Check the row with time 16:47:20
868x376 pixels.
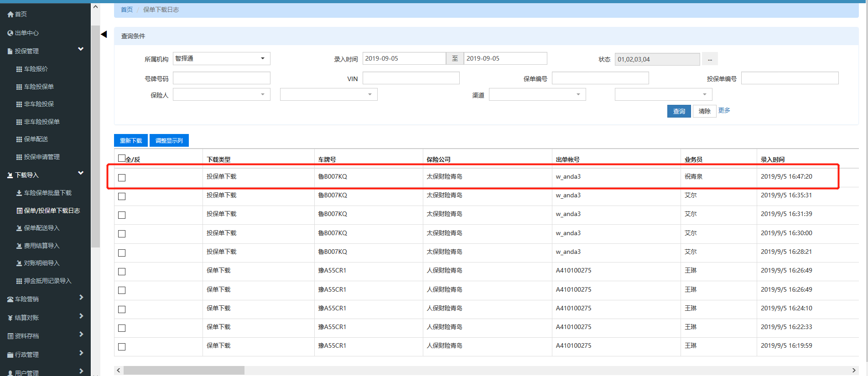pos(122,178)
